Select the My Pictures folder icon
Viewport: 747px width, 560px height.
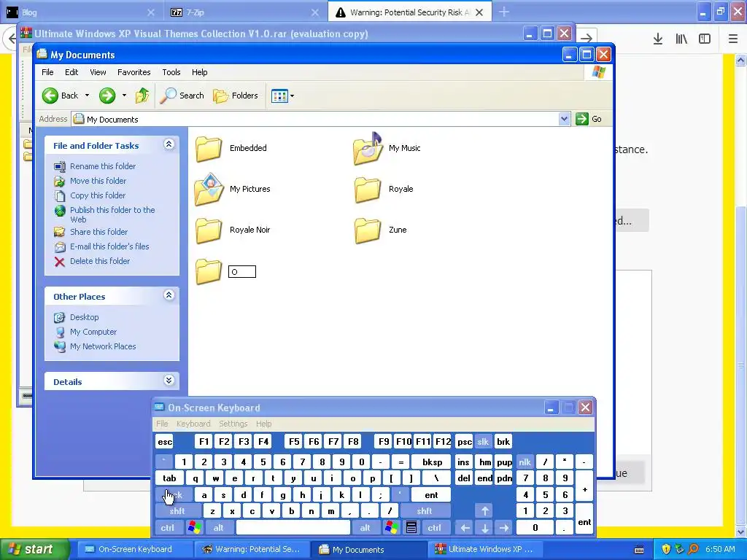(x=209, y=190)
